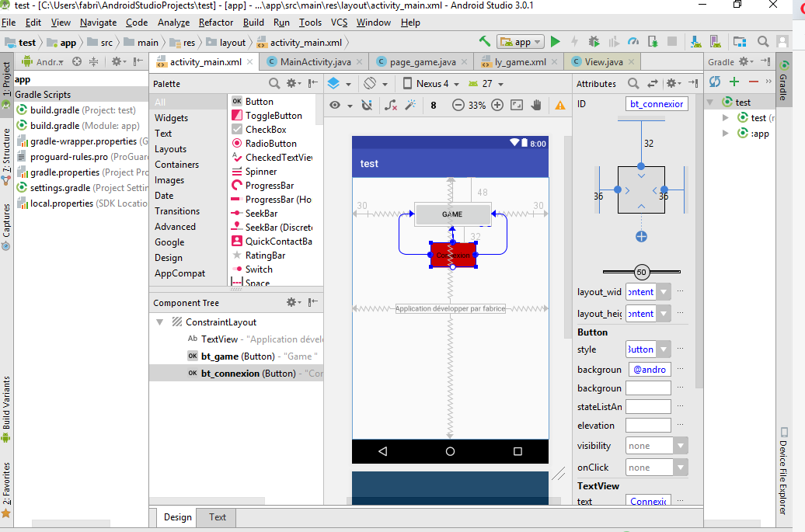Image resolution: width=805 pixels, height=532 pixels.
Task: Collapse the ConstraintLayout tree node
Action: 160,322
